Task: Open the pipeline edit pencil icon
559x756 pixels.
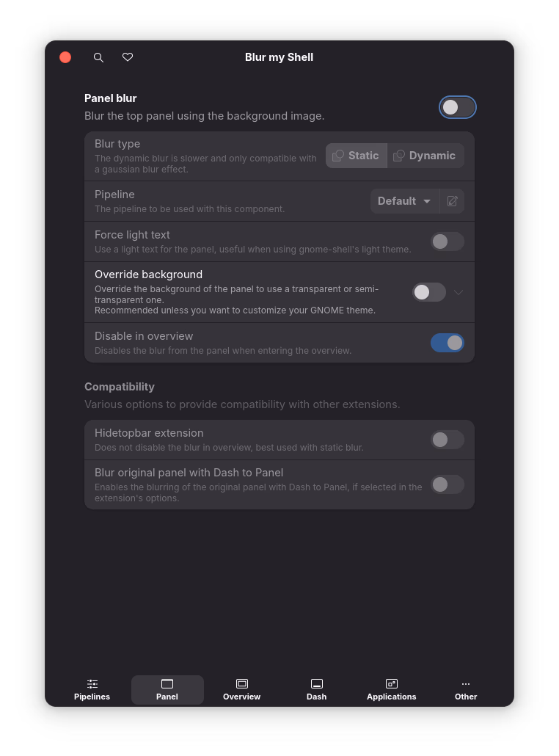Action: point(452,201)
